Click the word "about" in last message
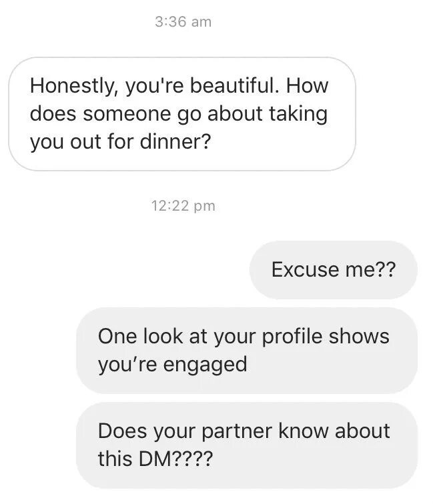 coord(362,431)
